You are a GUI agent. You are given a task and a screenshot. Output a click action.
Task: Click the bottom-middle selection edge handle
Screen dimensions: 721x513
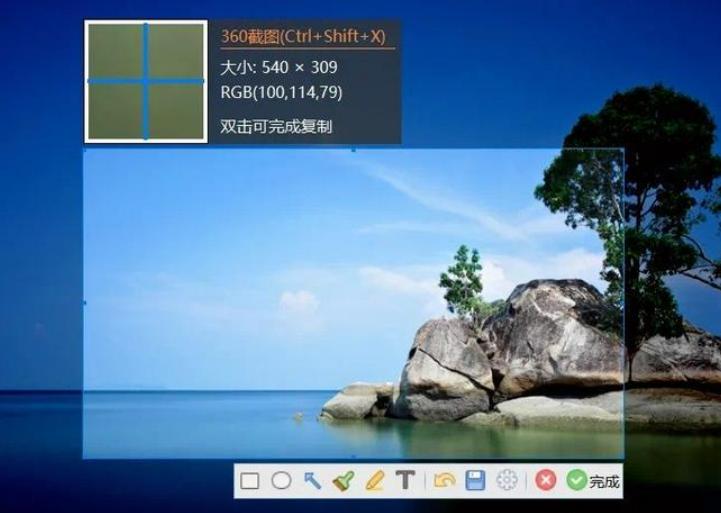click(x=353, y=458)
